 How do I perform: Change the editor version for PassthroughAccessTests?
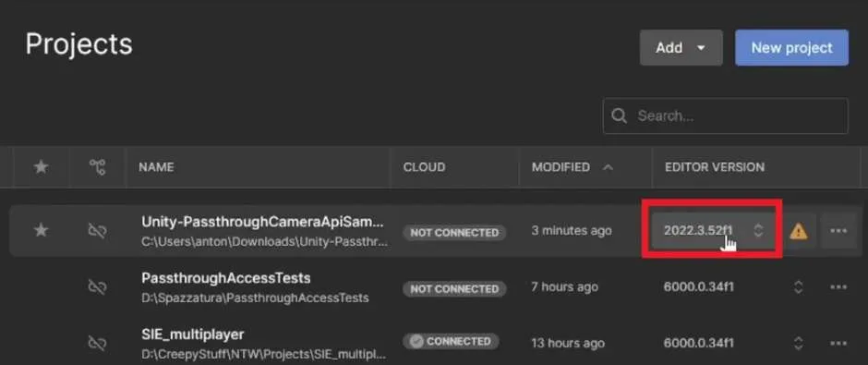pyautogui.click(x=798, y=286)
